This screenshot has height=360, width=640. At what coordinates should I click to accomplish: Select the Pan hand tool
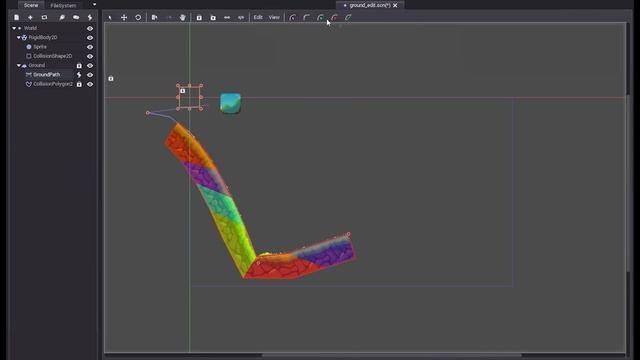(183, 18)
